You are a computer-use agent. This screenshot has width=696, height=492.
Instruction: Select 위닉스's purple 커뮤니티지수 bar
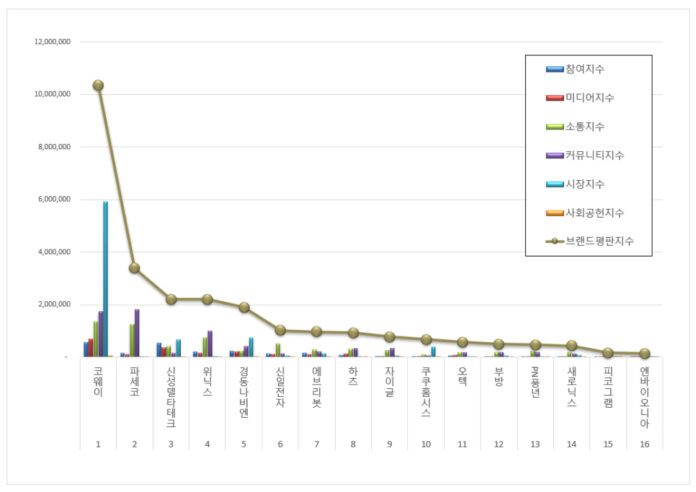210,344
